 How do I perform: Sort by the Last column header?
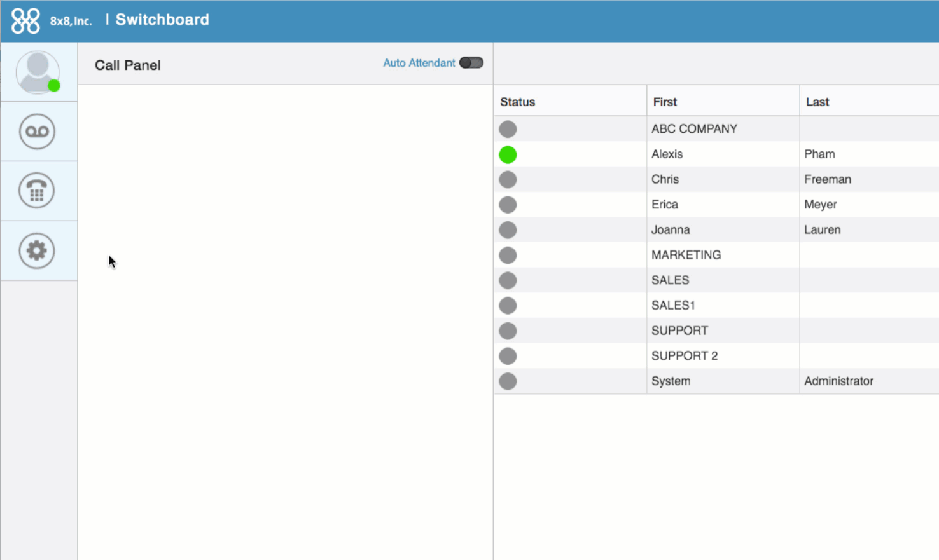pos(817,102)
